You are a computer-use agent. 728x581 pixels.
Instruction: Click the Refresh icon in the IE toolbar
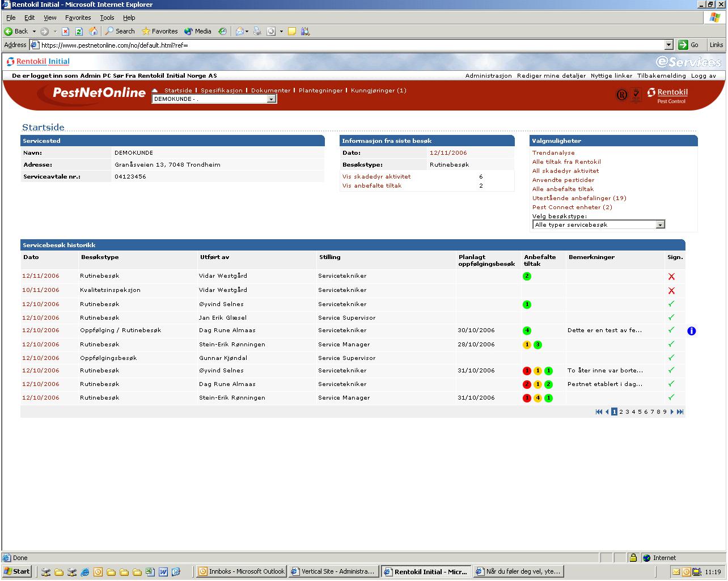pos(79,31)
